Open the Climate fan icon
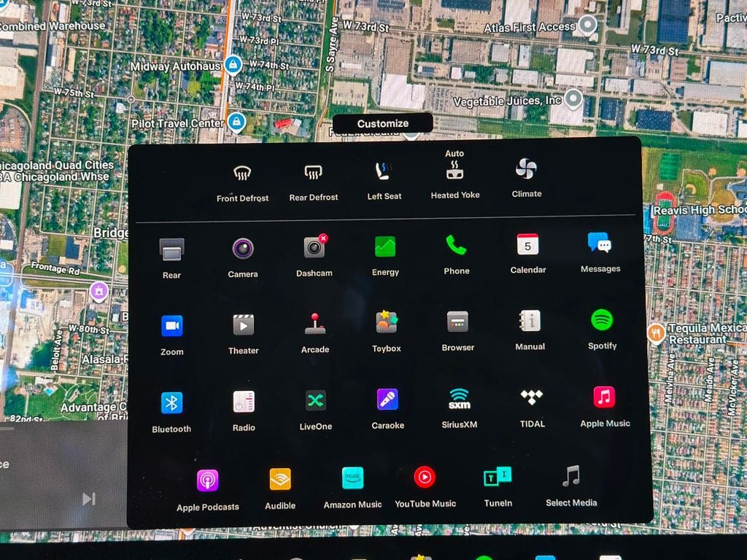Viewport: 747px width, 560px height. [526, 168]
